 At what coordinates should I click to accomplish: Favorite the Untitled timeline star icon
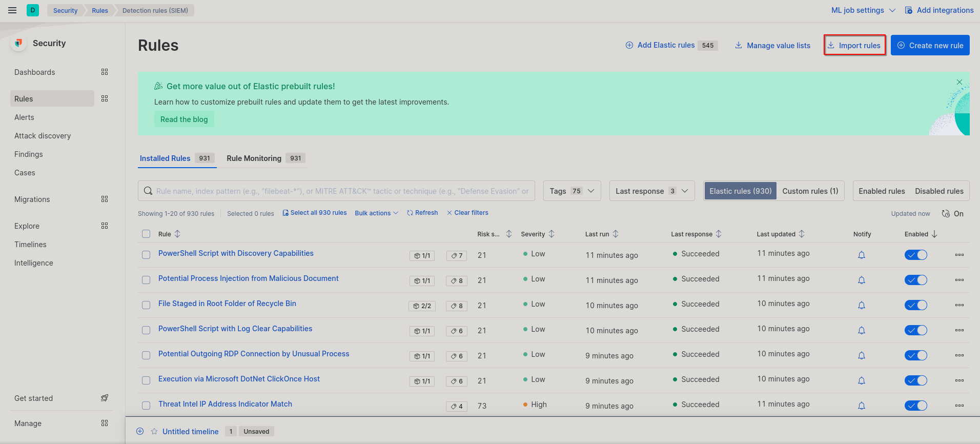pos(154,431)
